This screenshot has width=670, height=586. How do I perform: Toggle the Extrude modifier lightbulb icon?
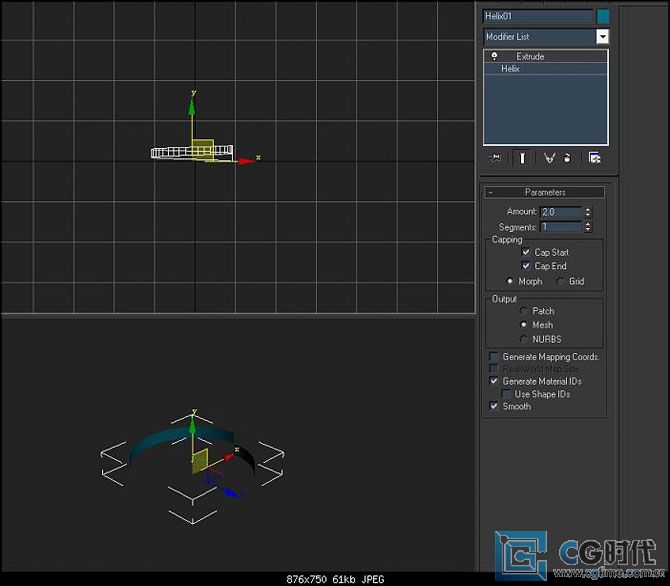pos(494,56)
